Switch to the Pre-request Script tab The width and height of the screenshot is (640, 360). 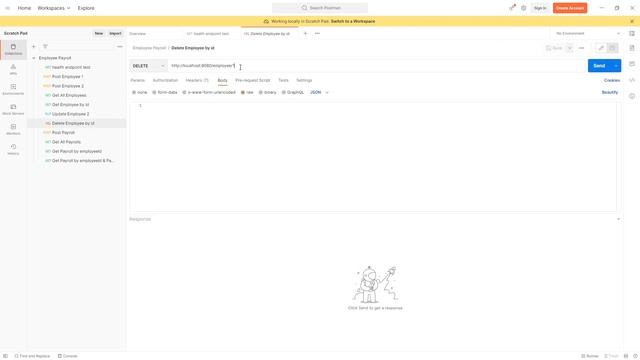[253, 80]
